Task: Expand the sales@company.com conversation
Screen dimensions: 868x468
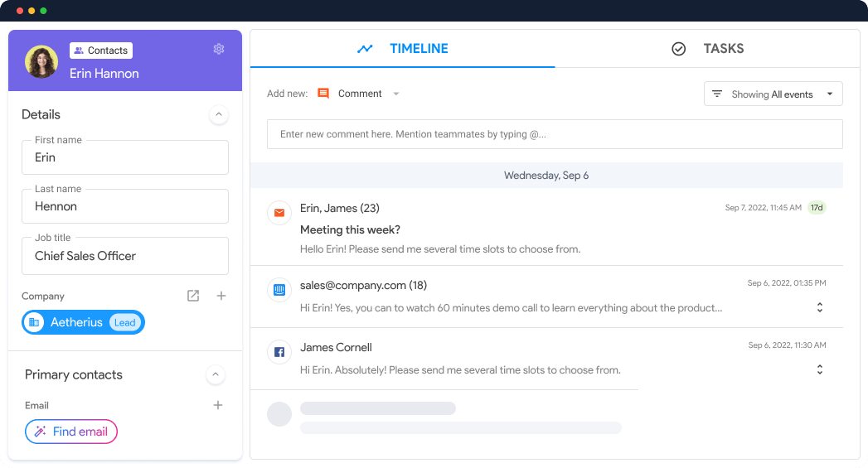Action: [820, 307]
